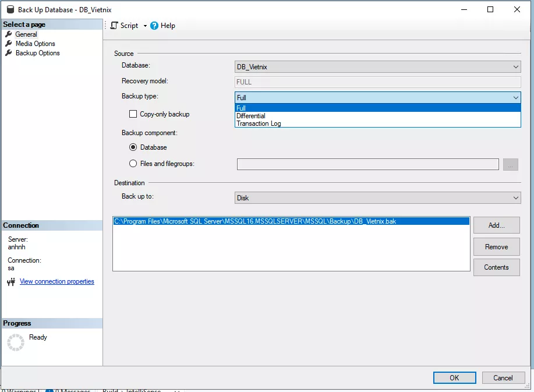Click the Add... destination button
Image resolution: width=534 pixels, height=392 pixels.
click(x=496, y=225)
